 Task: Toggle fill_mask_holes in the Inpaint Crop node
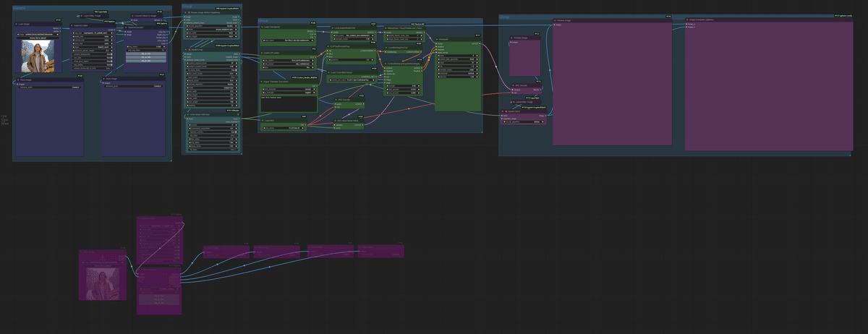[213, 70]
